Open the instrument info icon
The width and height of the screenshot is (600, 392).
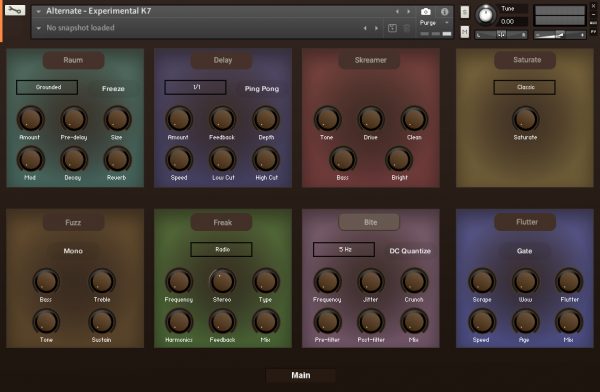pos(444,11)
